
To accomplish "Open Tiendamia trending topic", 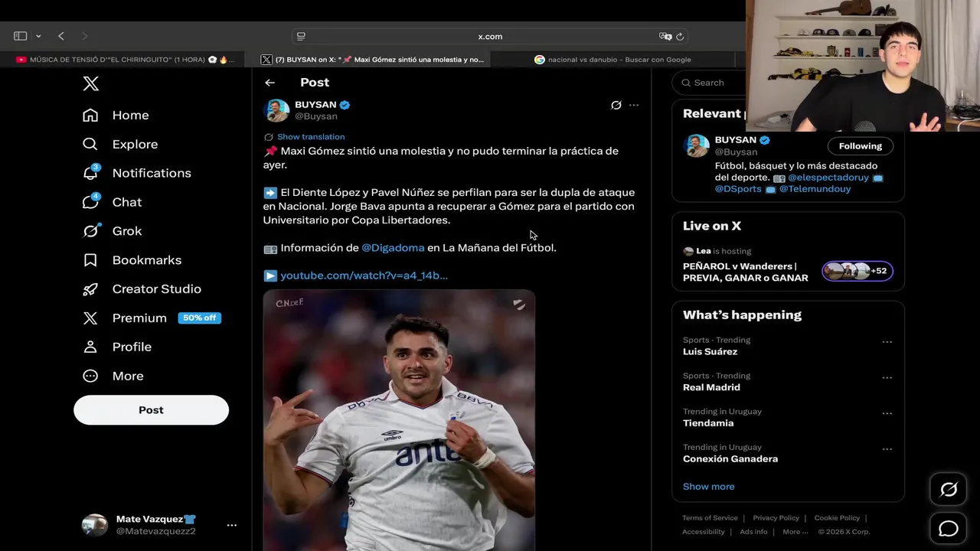I will 708,423.
